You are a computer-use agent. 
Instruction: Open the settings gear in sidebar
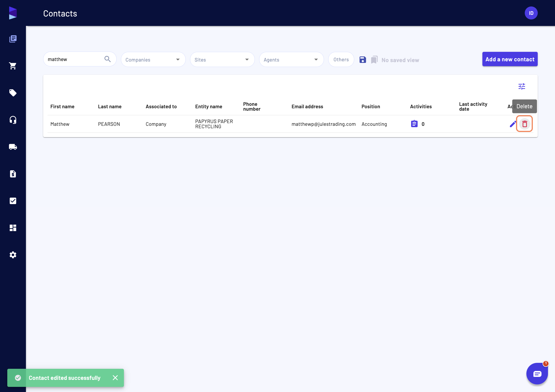pos(13,255)
